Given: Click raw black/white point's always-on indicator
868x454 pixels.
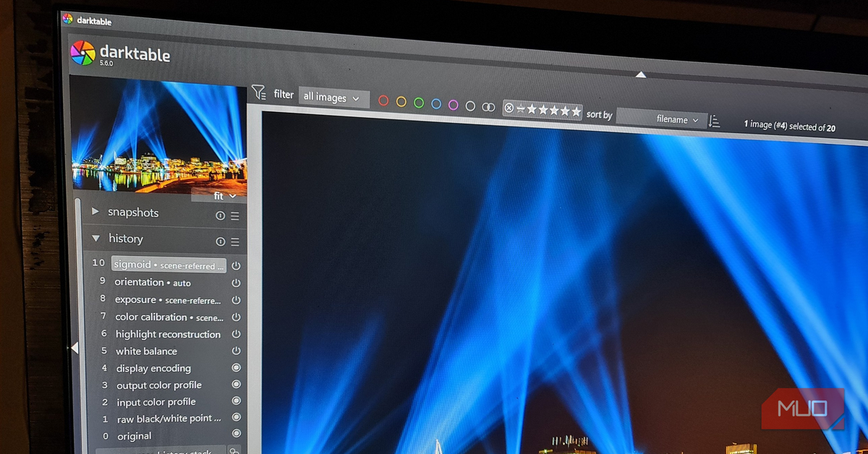Looking at the screenshot, I should click(236, 417).
